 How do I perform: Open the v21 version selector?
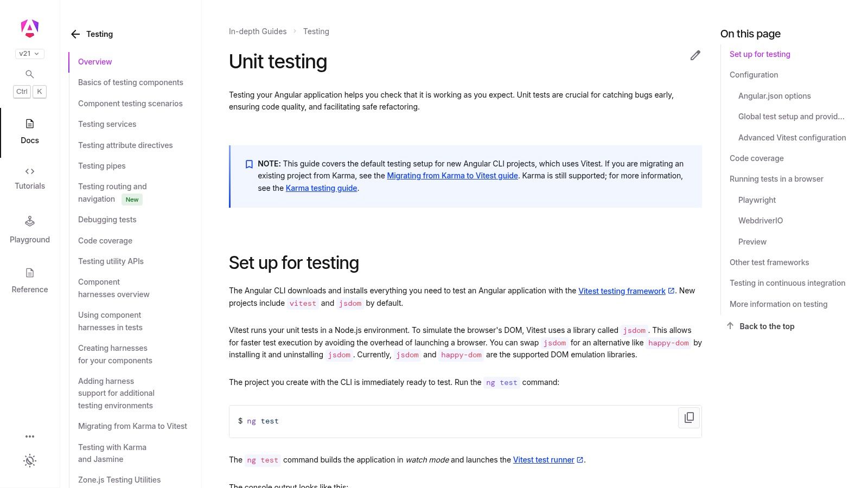29,53
